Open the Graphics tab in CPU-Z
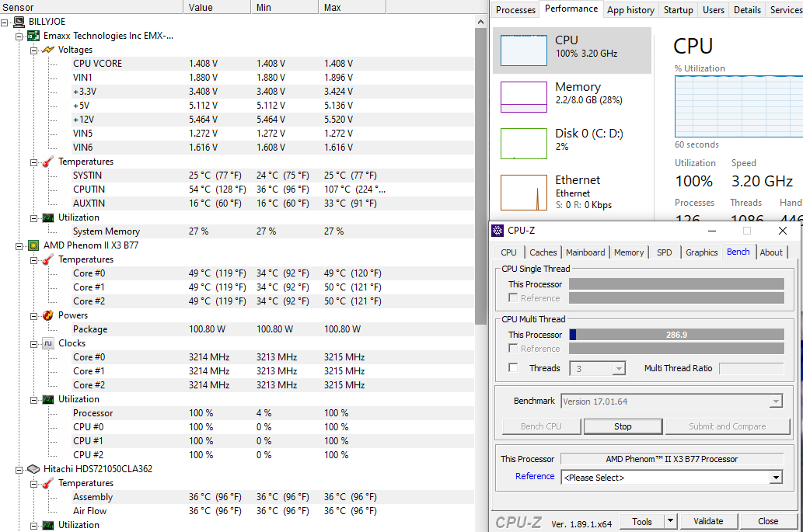The width and height of the screenshot is (803, 532). point(702,252)
